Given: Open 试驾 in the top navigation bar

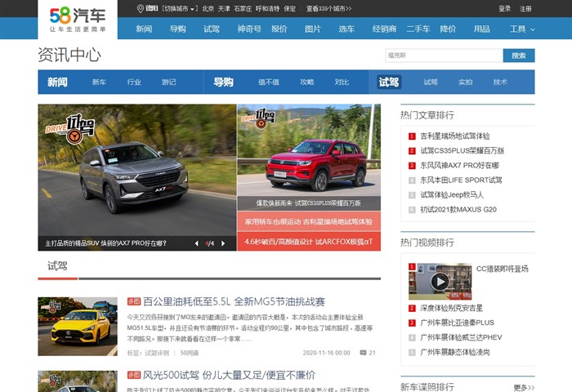Looking at the screenshot, I should (x=212, y=29).
